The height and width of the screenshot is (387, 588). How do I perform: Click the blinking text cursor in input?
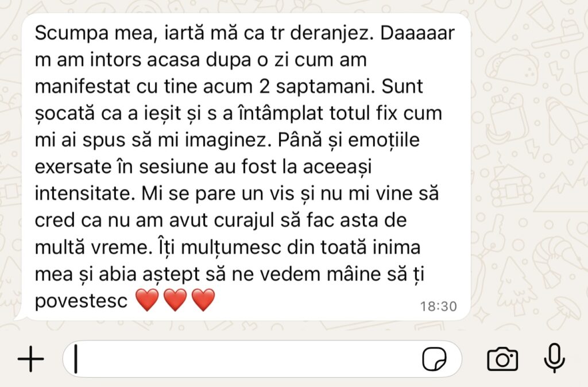point(76,359)
